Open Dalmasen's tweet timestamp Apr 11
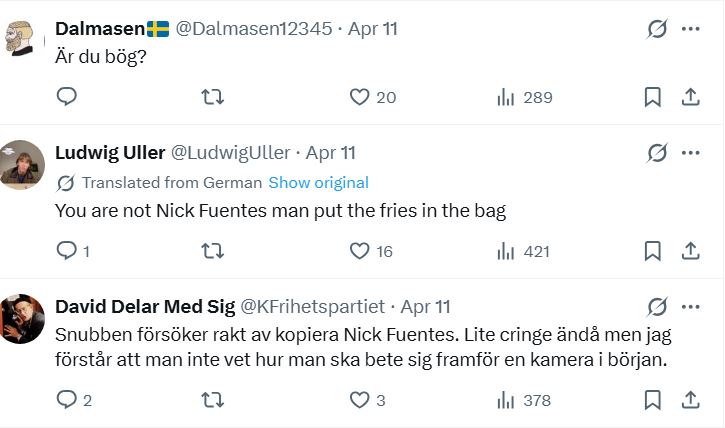This screenshot has height=428, width=725. click(x=373, y=29)
